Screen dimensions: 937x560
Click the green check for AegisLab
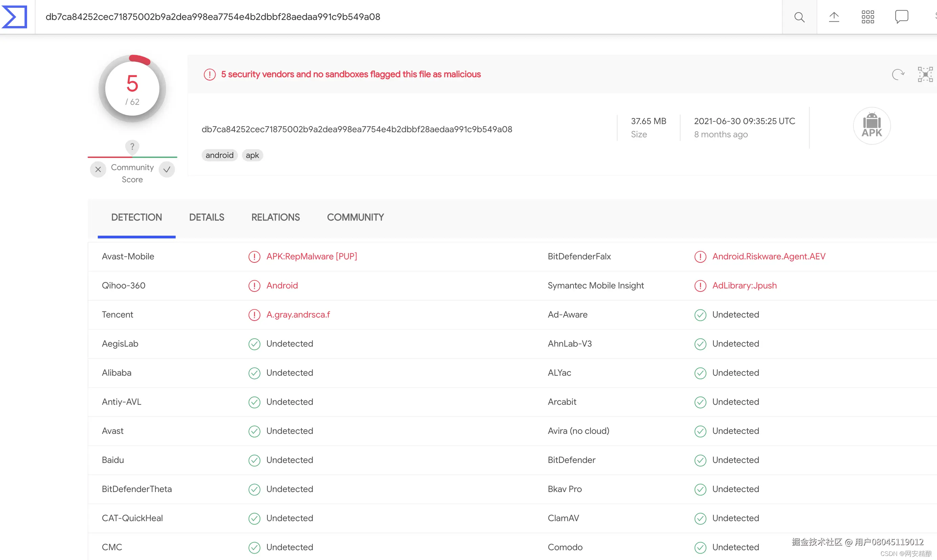[x=254, y=344]
